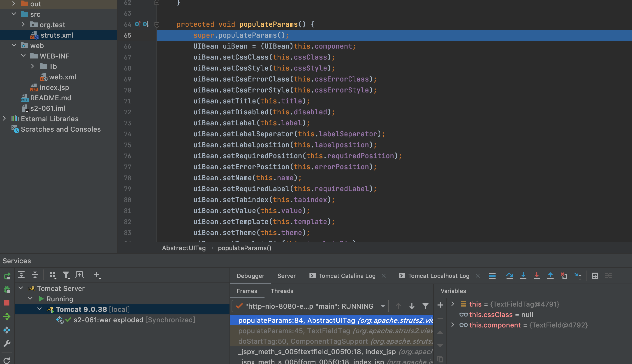Image resolution: width=632 pixels, height=364 pixels.
Task: Click the Step Over debugger icon
Action: 509,276
